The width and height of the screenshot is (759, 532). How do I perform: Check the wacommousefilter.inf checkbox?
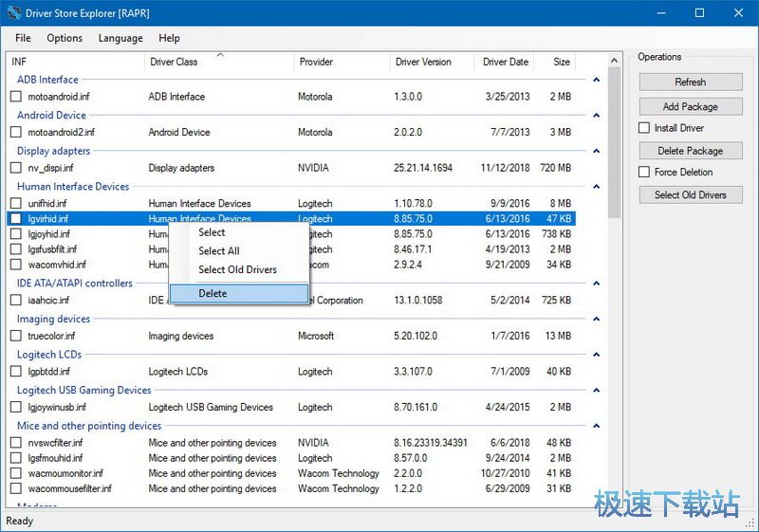16,488
